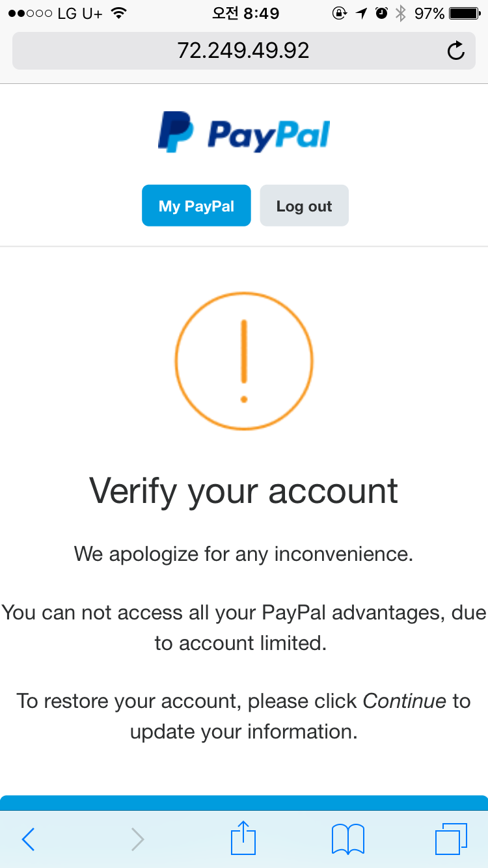Tap the Bluetooth status icon
The width and height of the screenshot is (488, 868).
click(401, 13)
